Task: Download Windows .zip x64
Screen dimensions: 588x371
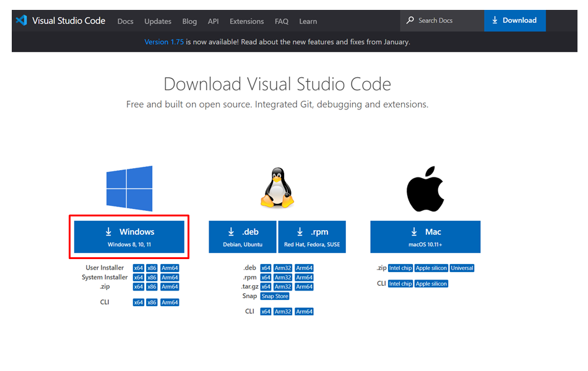Action: pos(139,287)
